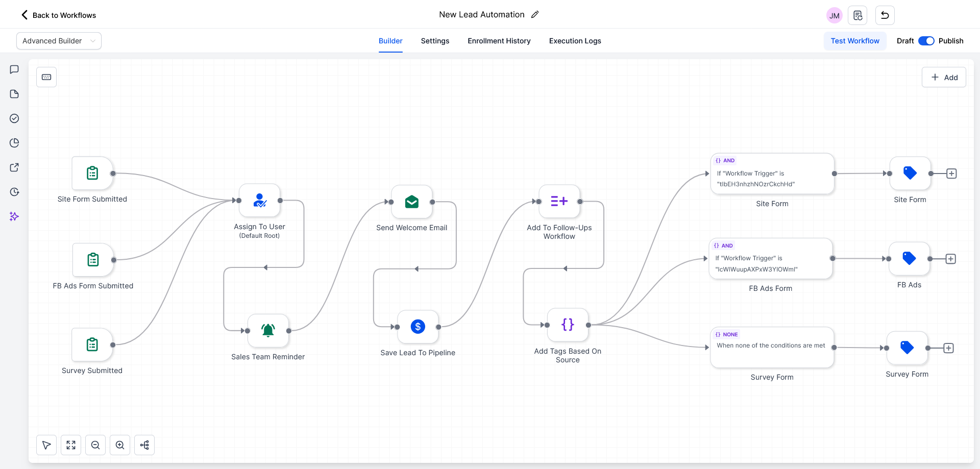Click the Add button on the canvas
This screenshot has height=469, width=980.
point(944,77)
